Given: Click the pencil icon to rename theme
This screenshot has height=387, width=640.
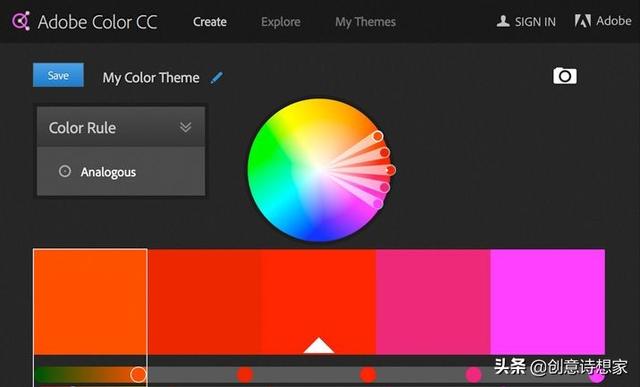Looking at the screenshot, I should tap(217, 78).
